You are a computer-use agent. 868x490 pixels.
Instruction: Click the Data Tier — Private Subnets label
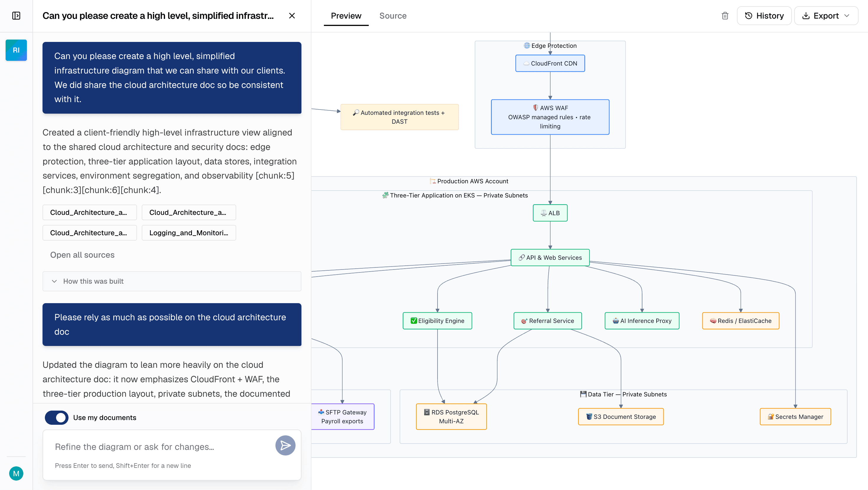tap(623, 394)
